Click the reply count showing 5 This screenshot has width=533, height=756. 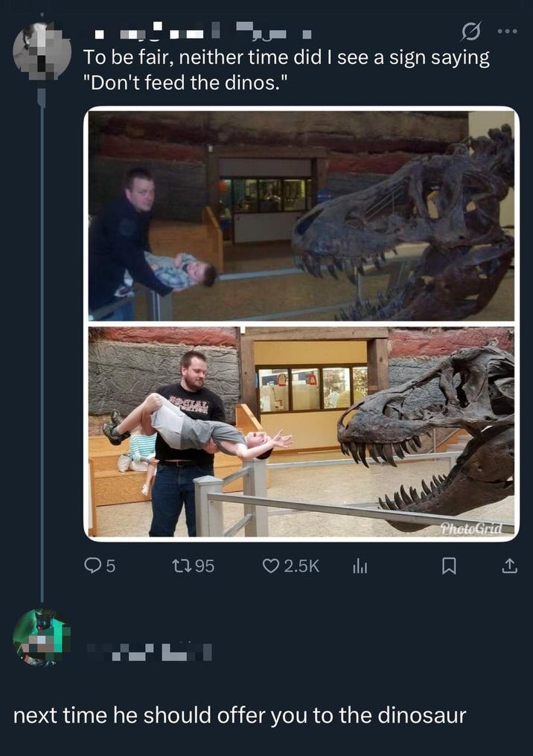coord(111,566)
